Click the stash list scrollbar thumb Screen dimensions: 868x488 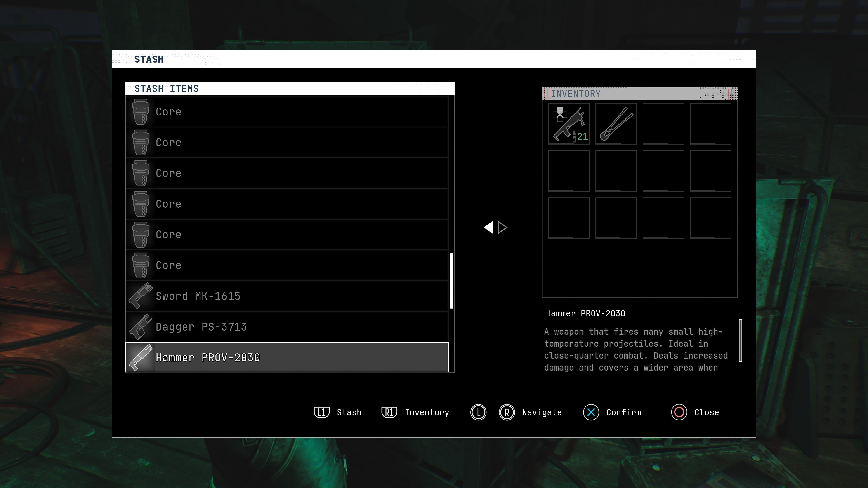(x=452, y=281)
